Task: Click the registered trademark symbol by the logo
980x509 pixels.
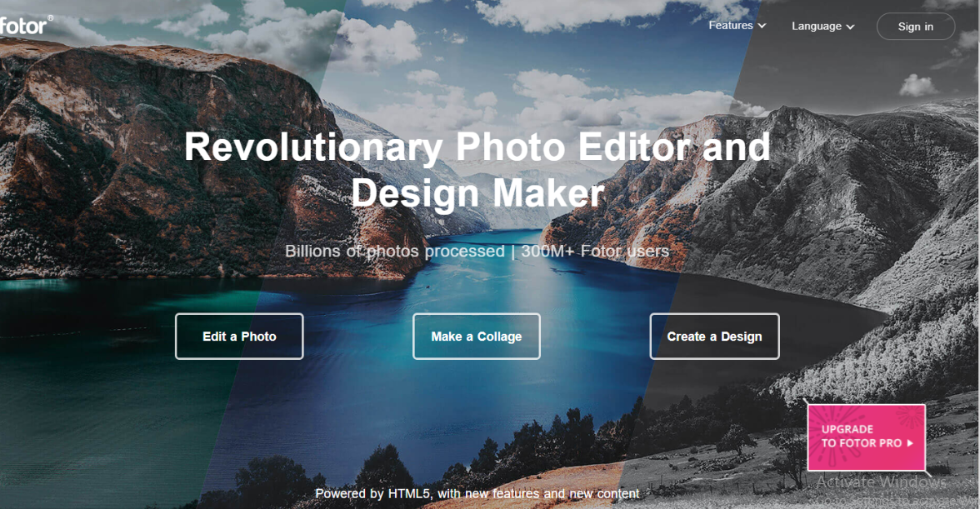Action: [x=51, y=18]
